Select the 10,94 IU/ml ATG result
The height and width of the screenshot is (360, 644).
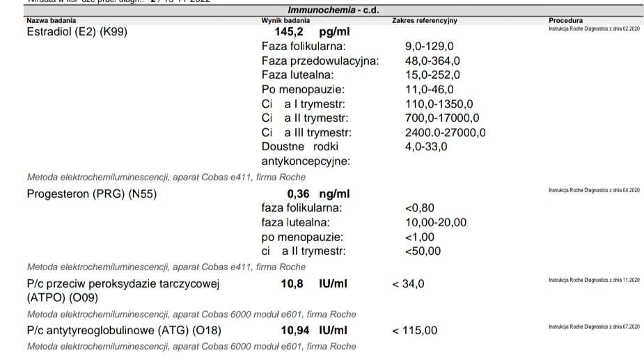[313, 330]
